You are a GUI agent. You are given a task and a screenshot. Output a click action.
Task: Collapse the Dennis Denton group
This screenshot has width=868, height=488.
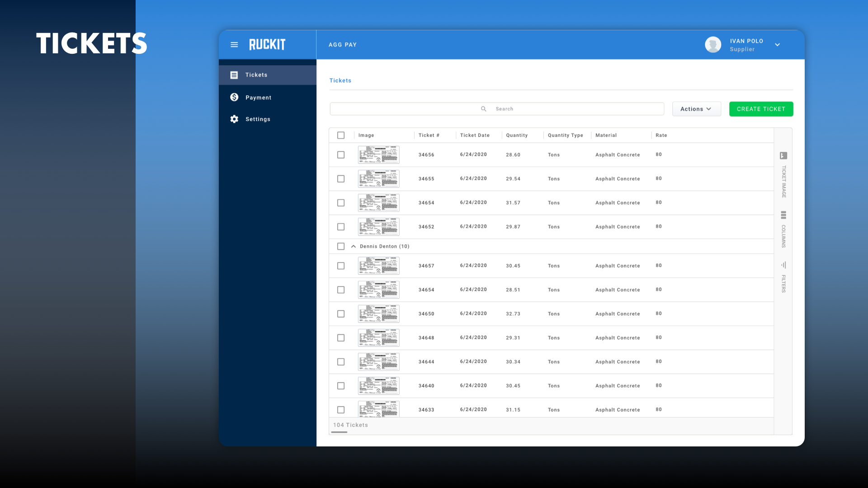[x=354, y=246]
